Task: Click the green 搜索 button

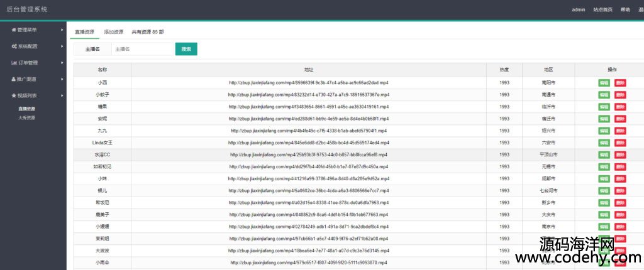Action: (x=186, y=48)
